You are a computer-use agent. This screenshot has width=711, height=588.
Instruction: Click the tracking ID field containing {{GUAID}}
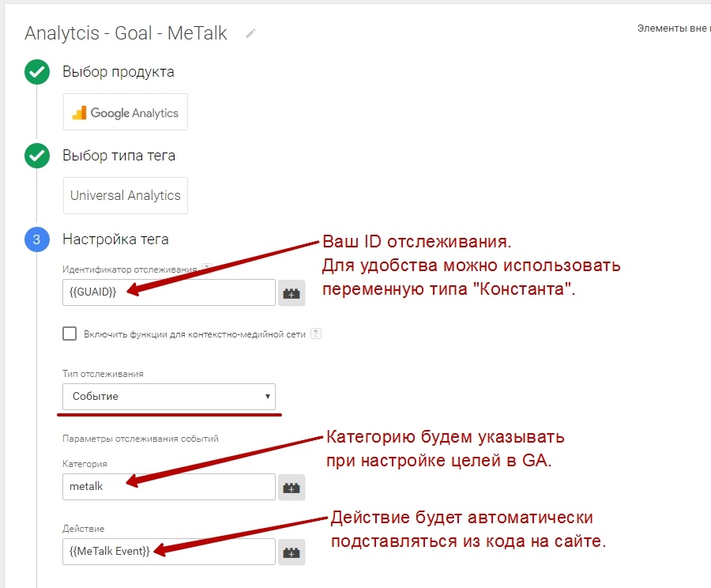[x=169, y=292]
